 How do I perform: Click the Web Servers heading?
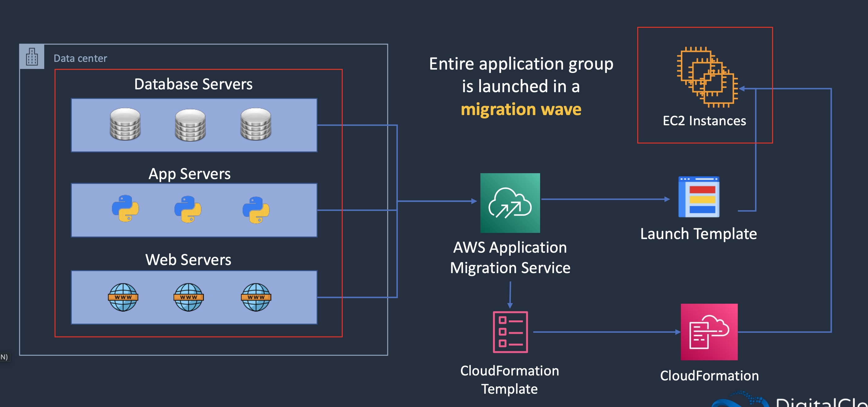pyautogui.click(x=188, y=260)
